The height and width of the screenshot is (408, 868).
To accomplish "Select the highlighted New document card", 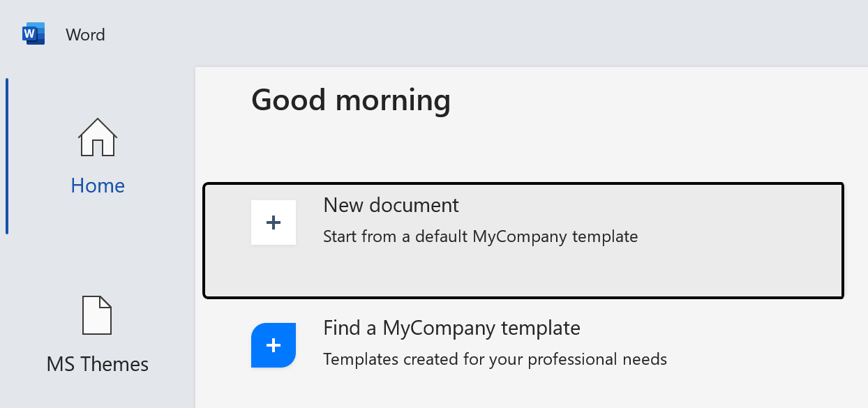I will tap(523, 240).
